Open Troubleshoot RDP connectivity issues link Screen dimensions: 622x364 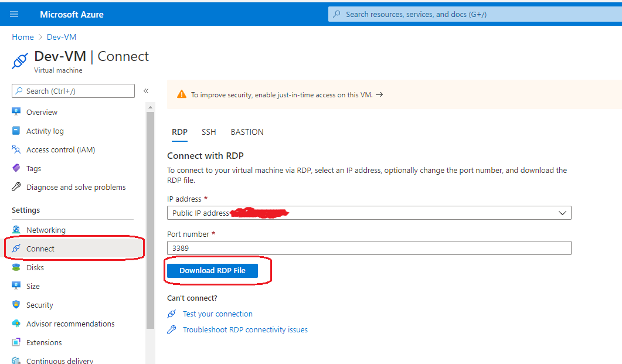coord(245,330)
